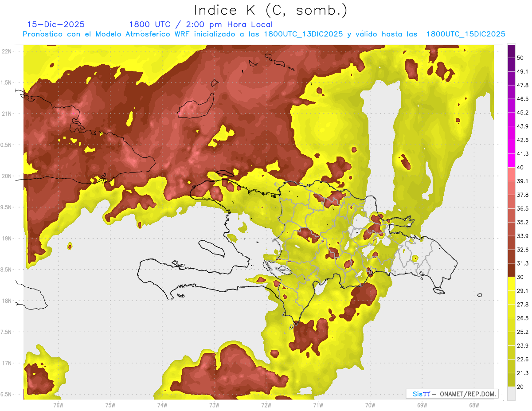Screen dimensions: 532x411
Task: Click the color bar value '45.2'
Action: [523, 113]
